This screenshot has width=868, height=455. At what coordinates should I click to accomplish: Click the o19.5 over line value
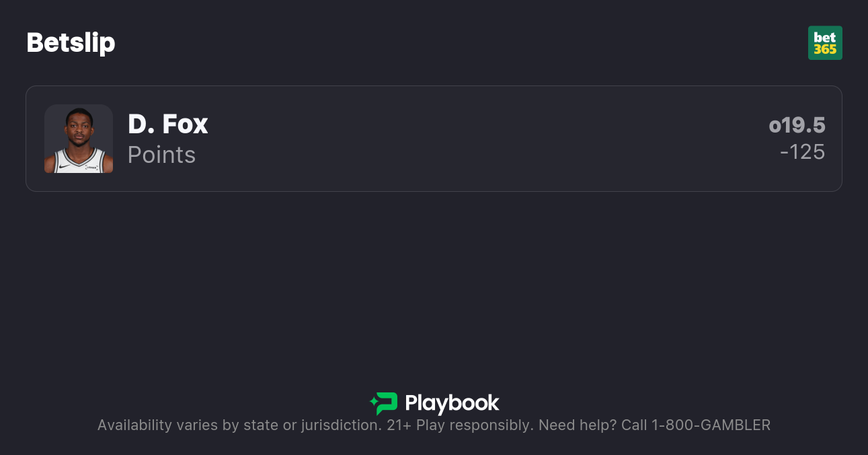tap(797, 125)
